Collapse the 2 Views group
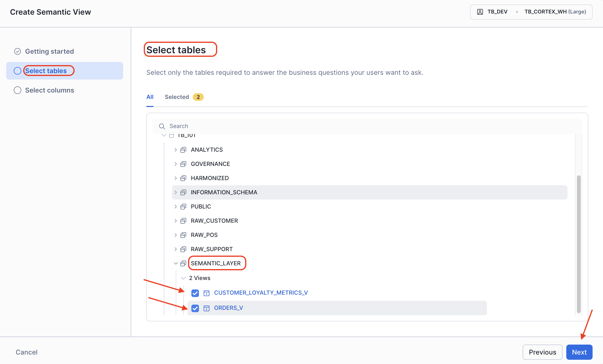The height and width of the screenshot is (364, 603). tap(183, 278)
